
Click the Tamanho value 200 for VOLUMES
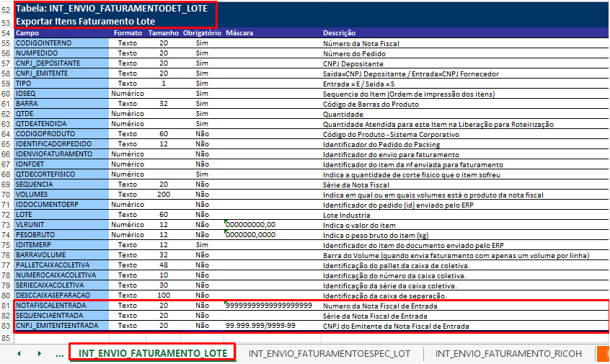tap(164, 195)
